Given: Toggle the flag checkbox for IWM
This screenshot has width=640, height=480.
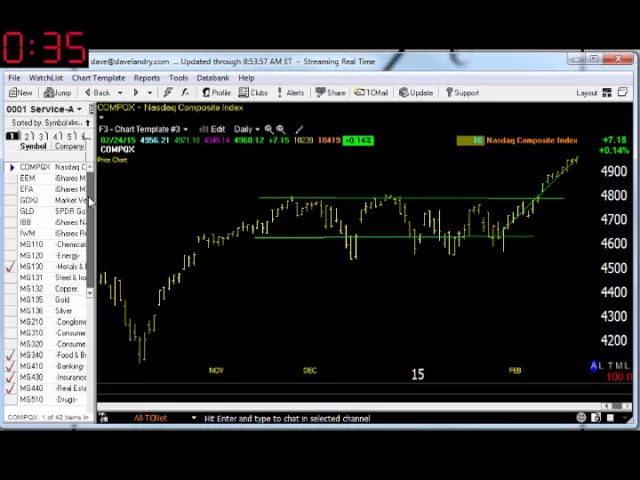Looking at the screenshot, I should tap(11, 233).
